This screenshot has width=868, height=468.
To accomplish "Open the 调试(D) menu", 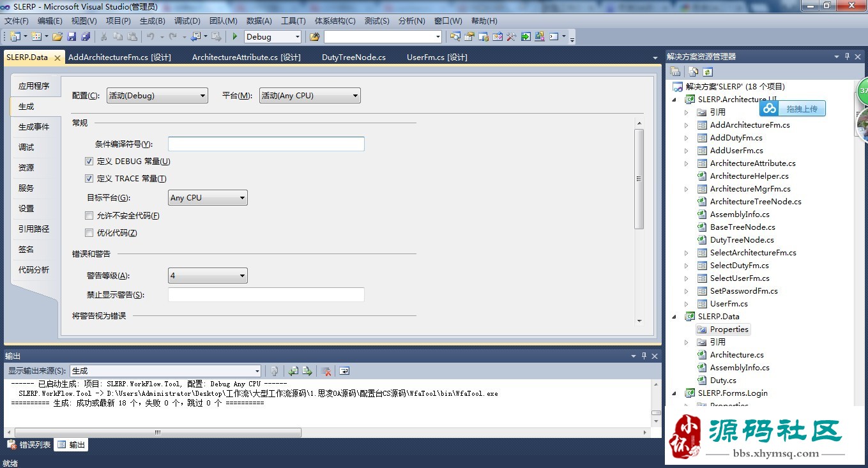I will click(x=187, y=21).
